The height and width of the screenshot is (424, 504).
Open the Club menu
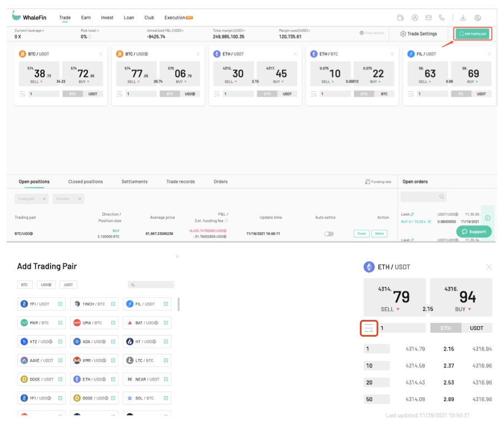149,18
